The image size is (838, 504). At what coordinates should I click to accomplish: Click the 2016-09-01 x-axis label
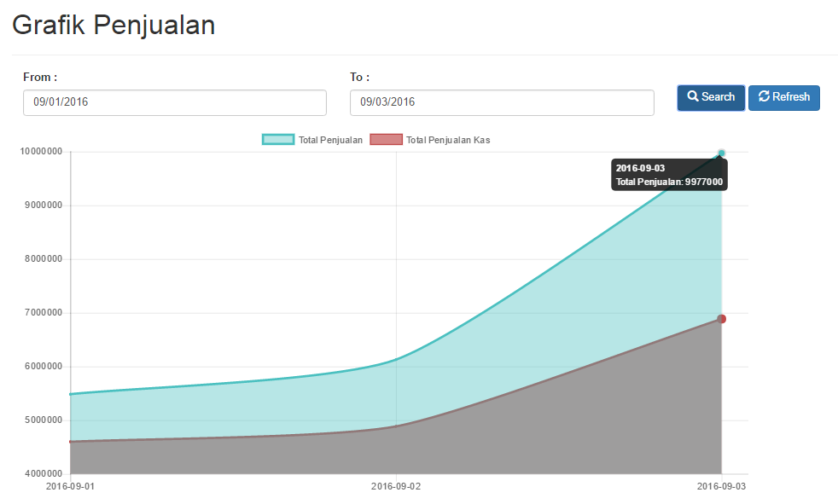click(x=70, y=486)
